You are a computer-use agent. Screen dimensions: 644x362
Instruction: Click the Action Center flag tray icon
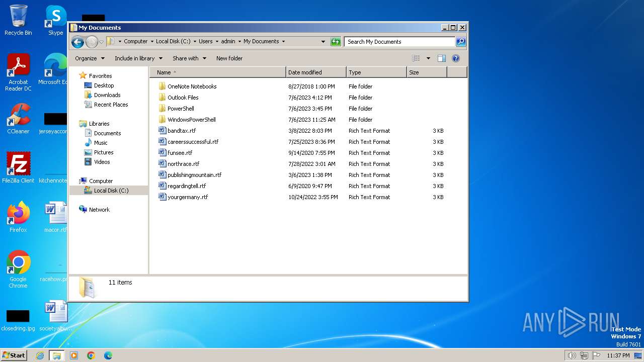(x=596, y=355)
